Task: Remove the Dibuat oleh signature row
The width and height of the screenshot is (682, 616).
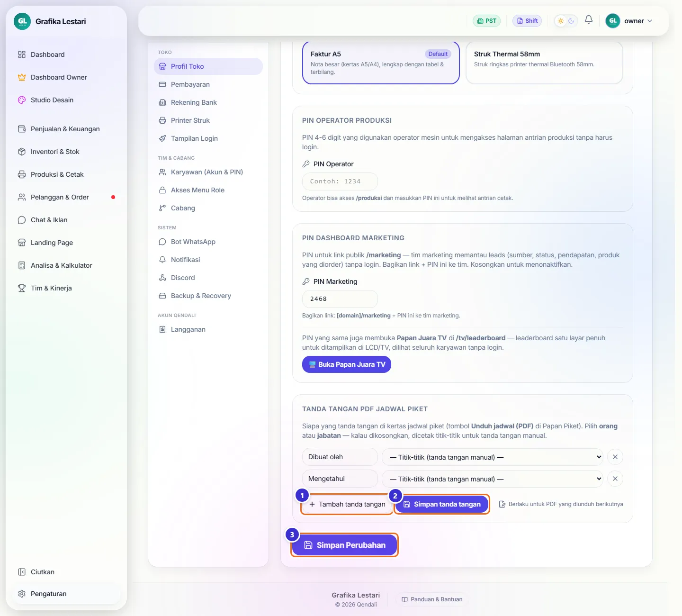Action: (x=615, y=457)
